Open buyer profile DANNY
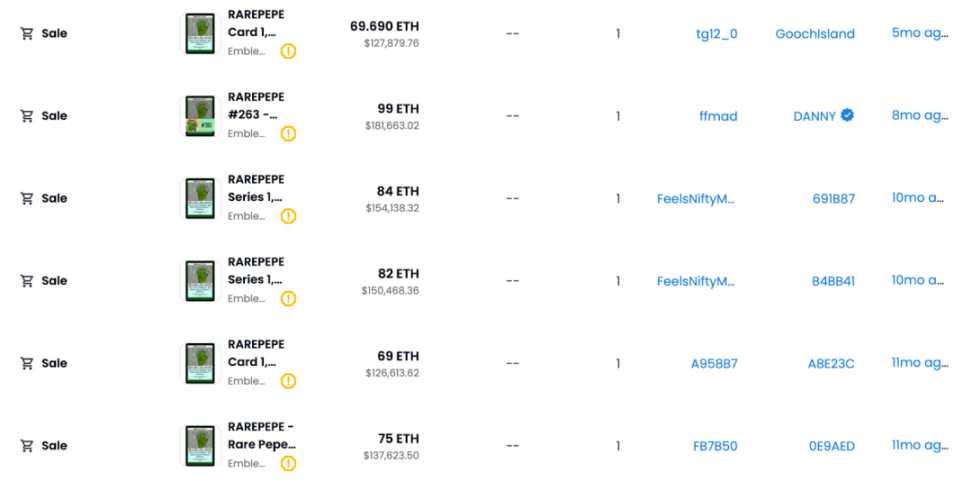972x482 pixels. coord(814,116)
